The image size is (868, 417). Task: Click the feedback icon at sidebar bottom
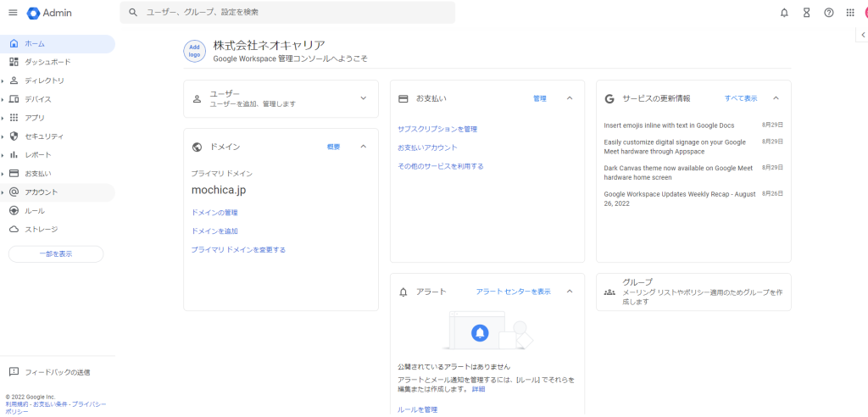pyautogui.click(x=14, y=372)
